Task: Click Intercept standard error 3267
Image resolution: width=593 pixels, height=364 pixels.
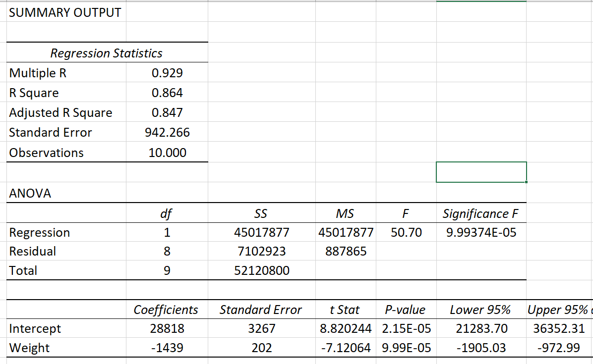Action: coord(261,328)
